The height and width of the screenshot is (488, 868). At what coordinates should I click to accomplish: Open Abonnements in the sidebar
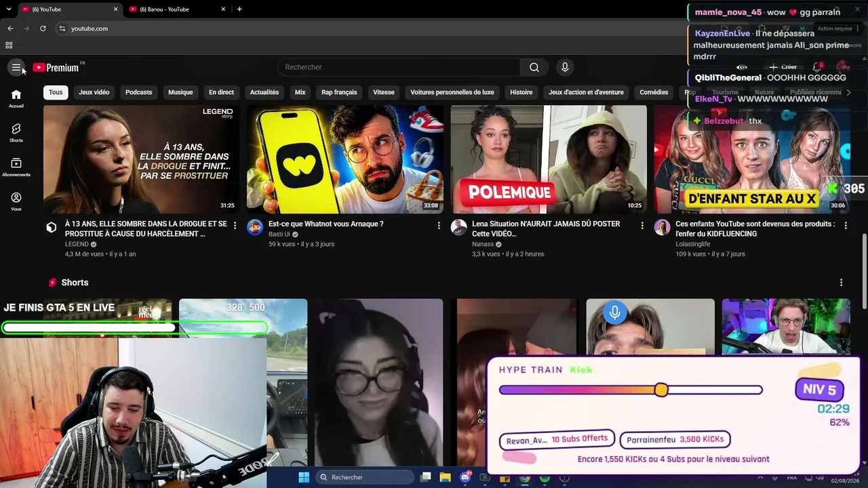(16, 167)
